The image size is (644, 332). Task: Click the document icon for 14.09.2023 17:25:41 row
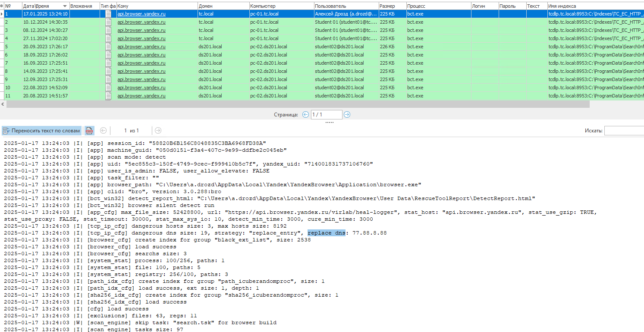point(108,71)
